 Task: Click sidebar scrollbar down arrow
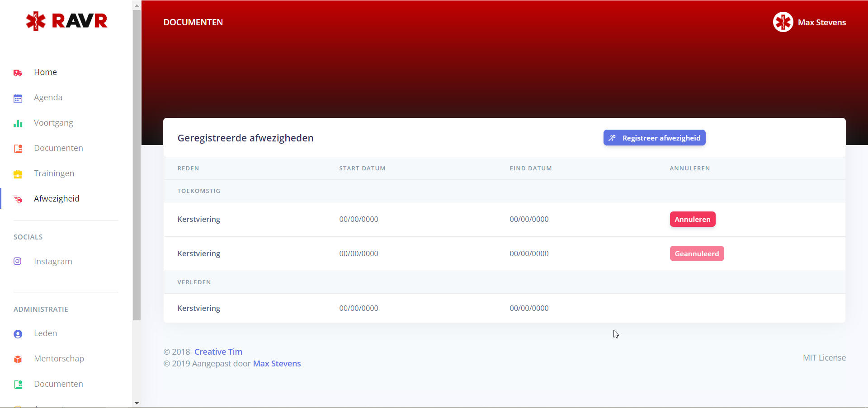coord(137,403)
